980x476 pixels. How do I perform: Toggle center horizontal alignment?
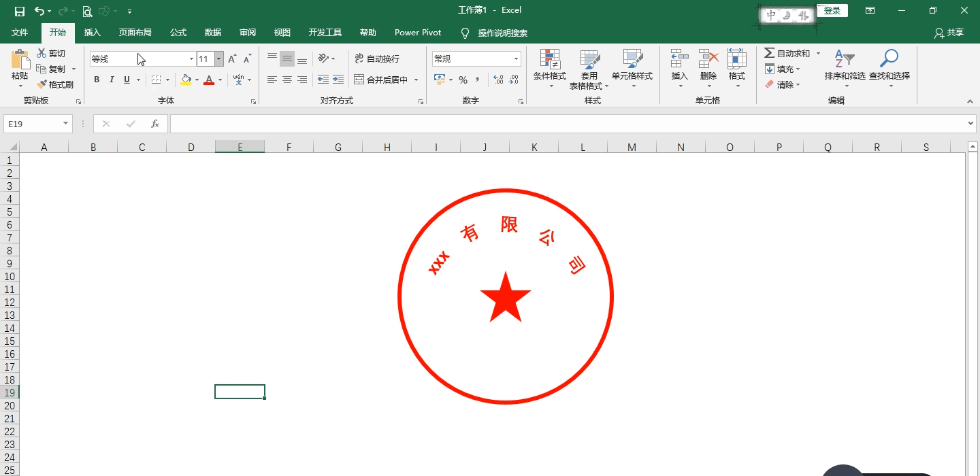(287, 80)
